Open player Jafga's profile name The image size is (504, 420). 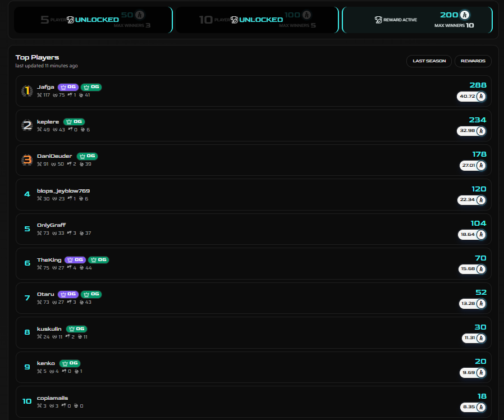pyautogui.click(x=45, y=87)
